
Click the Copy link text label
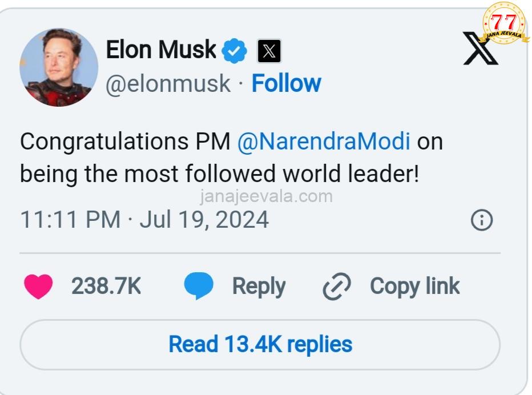(x=414, y=287)
